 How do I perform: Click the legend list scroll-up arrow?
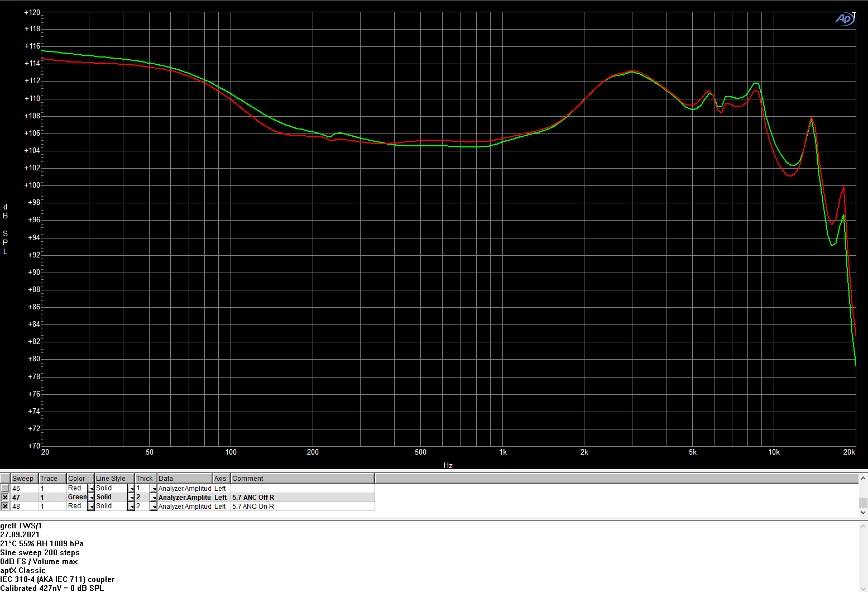coord(864,478)
